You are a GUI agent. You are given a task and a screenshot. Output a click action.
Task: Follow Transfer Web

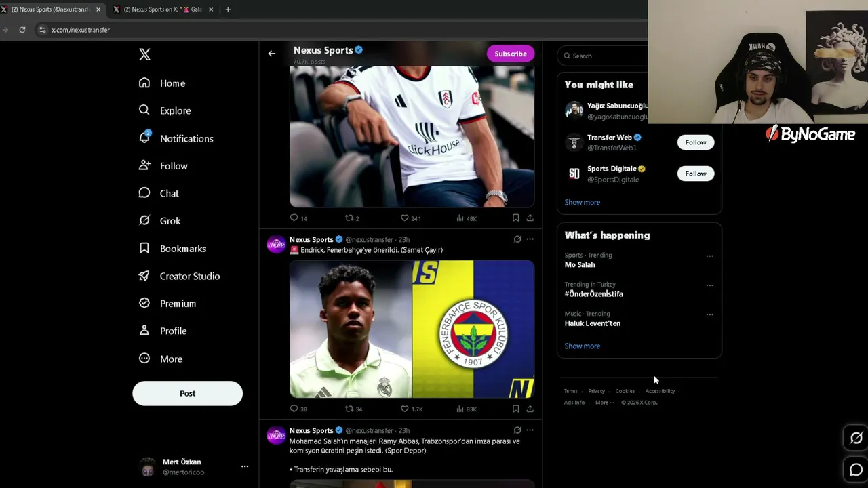(x=696, y=142)
